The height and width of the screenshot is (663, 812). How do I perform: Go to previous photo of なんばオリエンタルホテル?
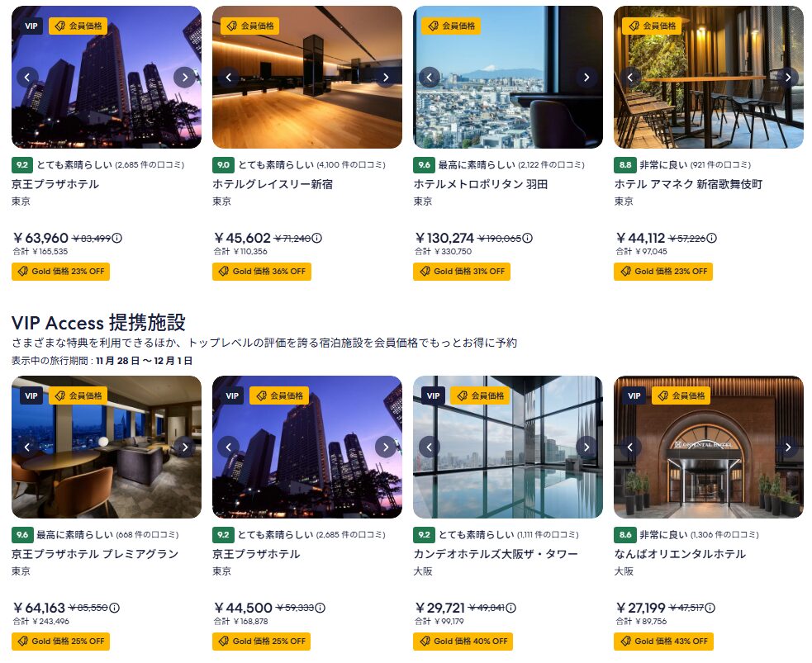pyautogui.click(x=630, y=448)
